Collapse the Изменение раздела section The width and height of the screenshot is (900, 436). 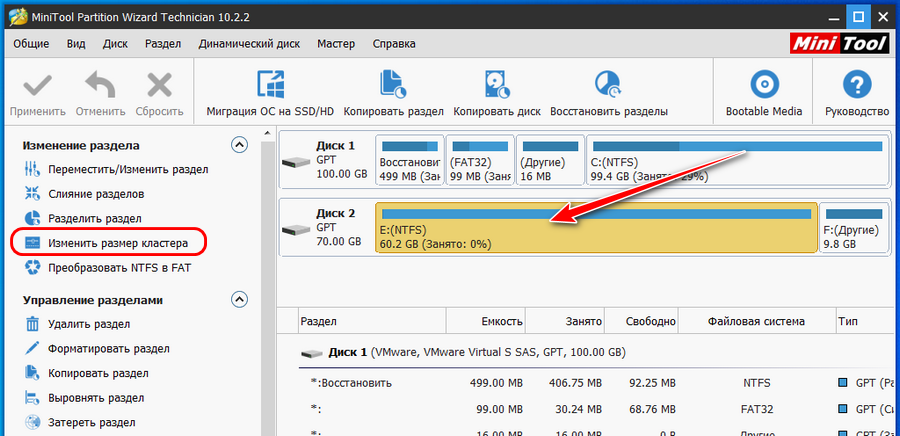pyautogui.click(x=239, y=145)
